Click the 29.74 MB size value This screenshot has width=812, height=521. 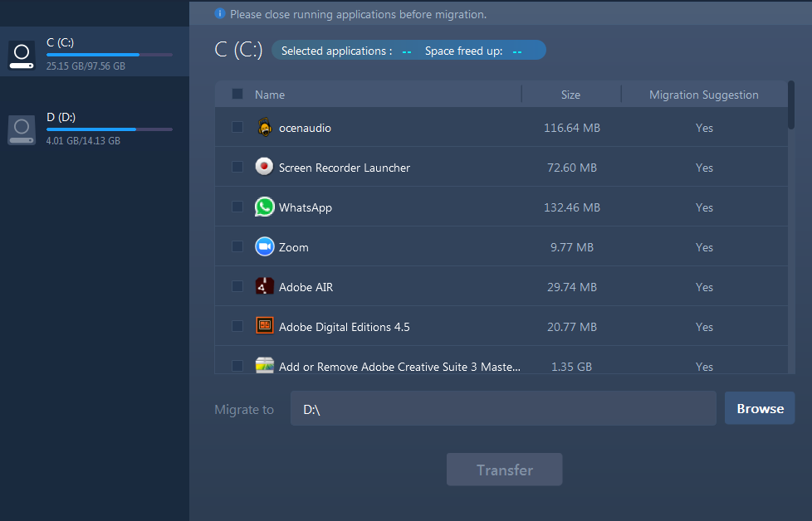tap(572, 287)
